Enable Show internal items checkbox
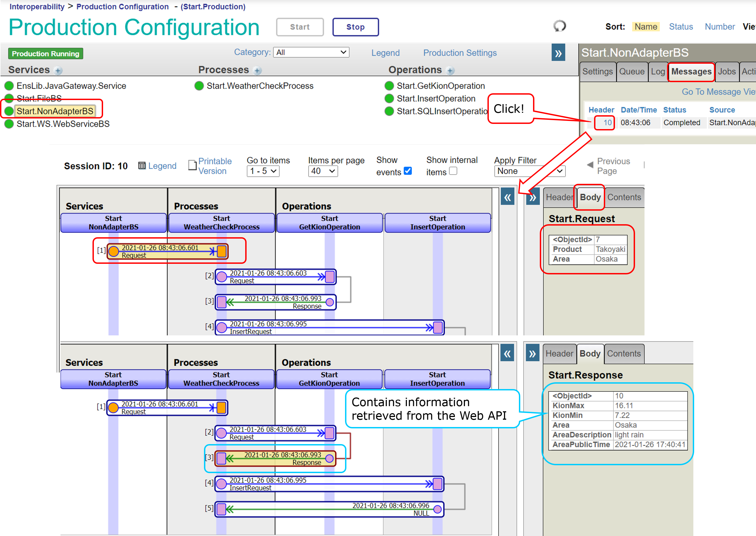The width and height of the screenshot is (756, 536). [453, 171]
